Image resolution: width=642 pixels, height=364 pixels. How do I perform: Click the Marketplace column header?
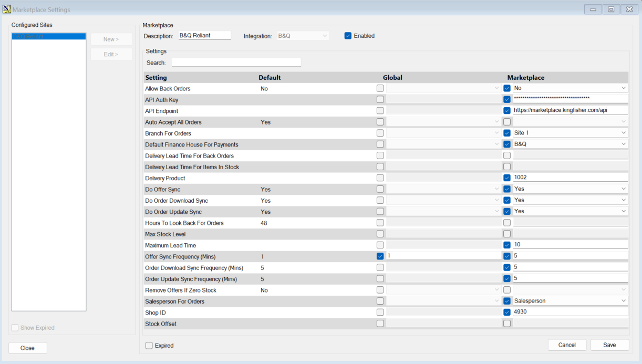[525, 77]
